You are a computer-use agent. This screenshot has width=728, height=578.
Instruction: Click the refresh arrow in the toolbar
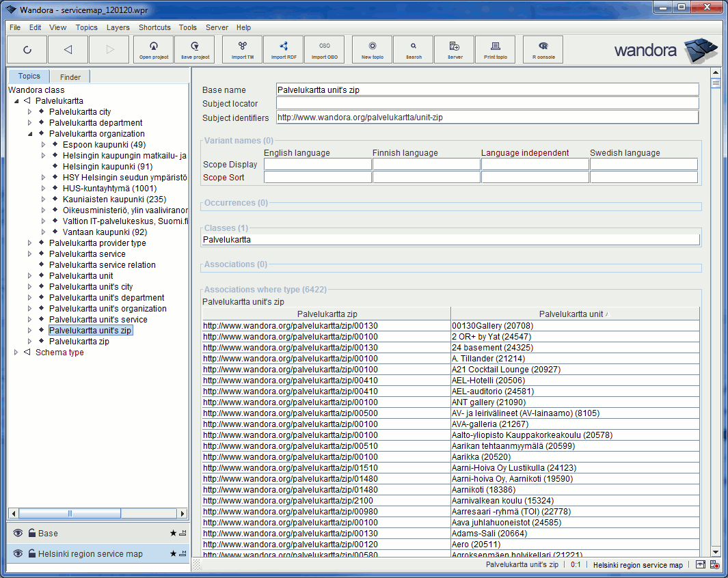tap(27, 49)
